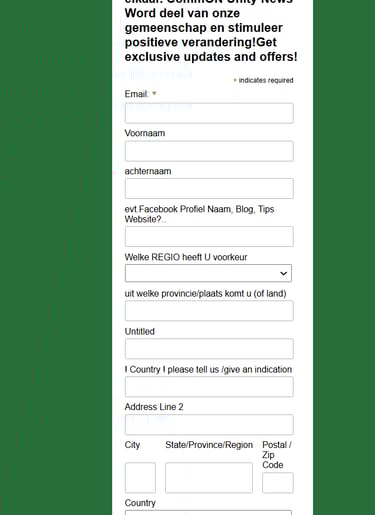Focus the Voornaam text box

[x=209, y=151]
